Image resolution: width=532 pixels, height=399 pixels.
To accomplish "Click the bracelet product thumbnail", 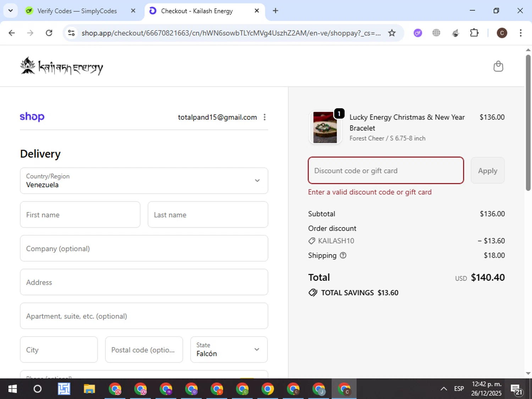I will (x=325, y=128).
